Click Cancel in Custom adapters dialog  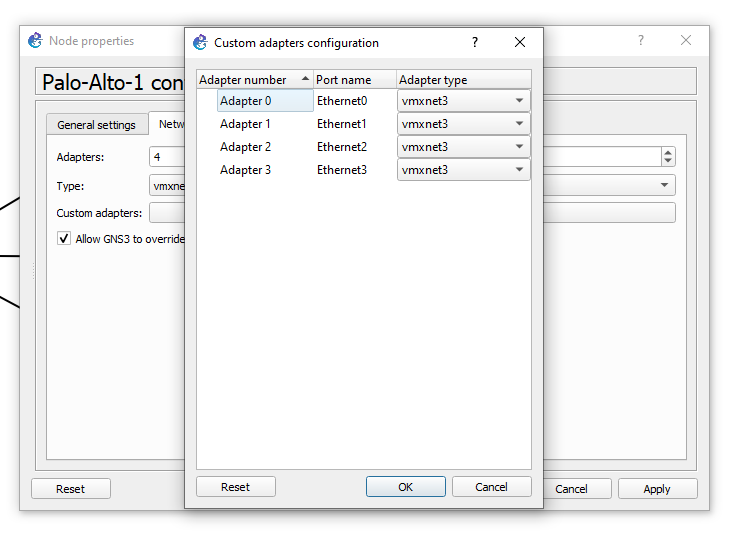(x=491, y=487)
